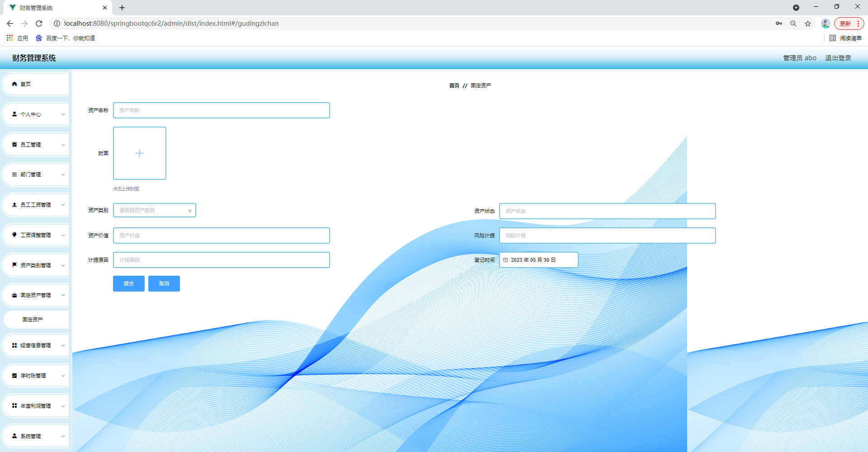Screen dimensions: 868x452
Task: Open the 资产类别 dropdown selector
Action: [155, 210]
